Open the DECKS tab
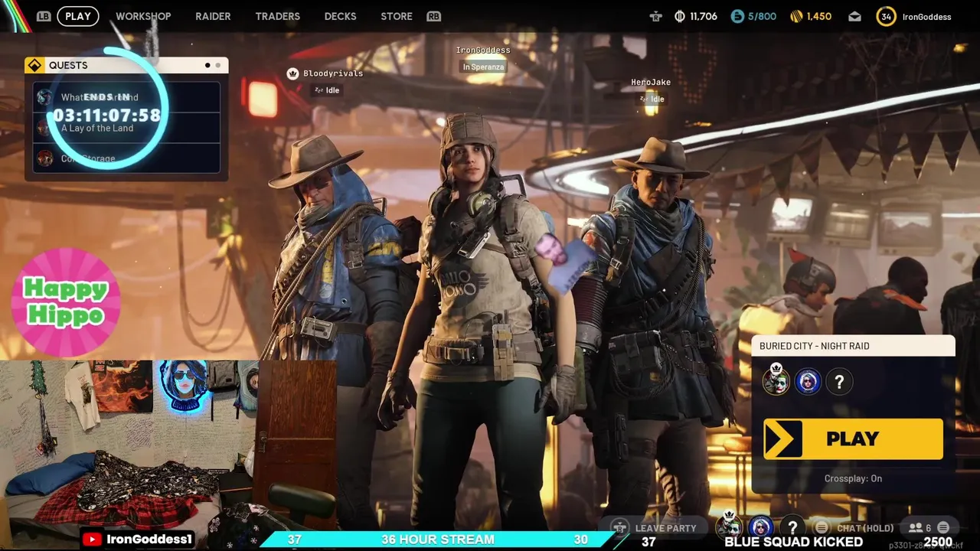Image resolution: width=980 pixels, height=551 pixels. pyautogui.click(x=340, y=16)
